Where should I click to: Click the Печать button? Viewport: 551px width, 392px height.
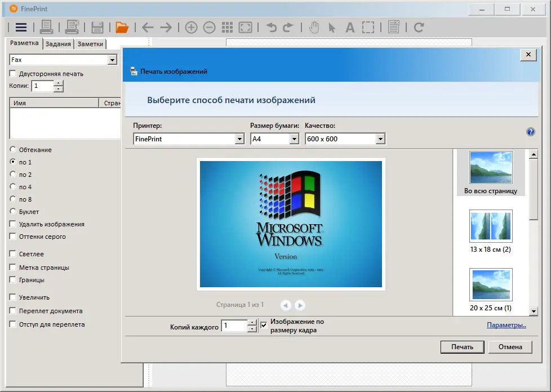pyautogui.click(x=462, y=347)
